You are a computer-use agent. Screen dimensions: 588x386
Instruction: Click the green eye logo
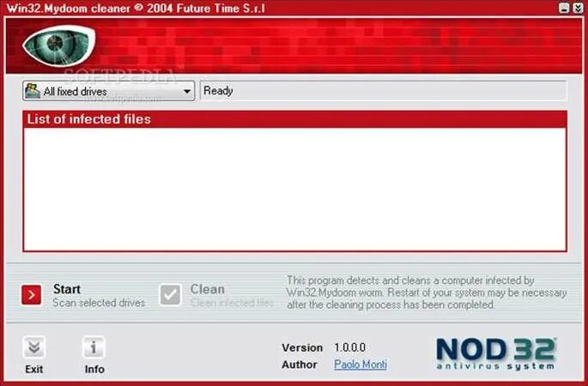tap(59, 45)
